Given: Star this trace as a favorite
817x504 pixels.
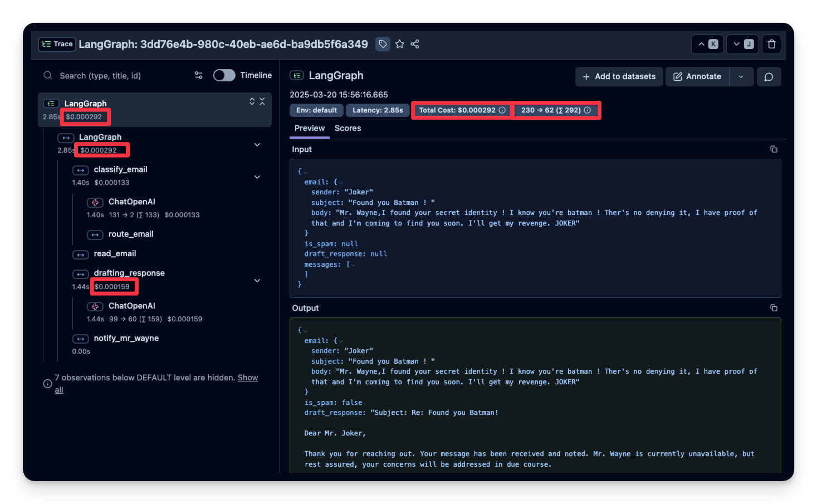Looking at the screenshot, I should pyautogui.click(x=399, y=44).
